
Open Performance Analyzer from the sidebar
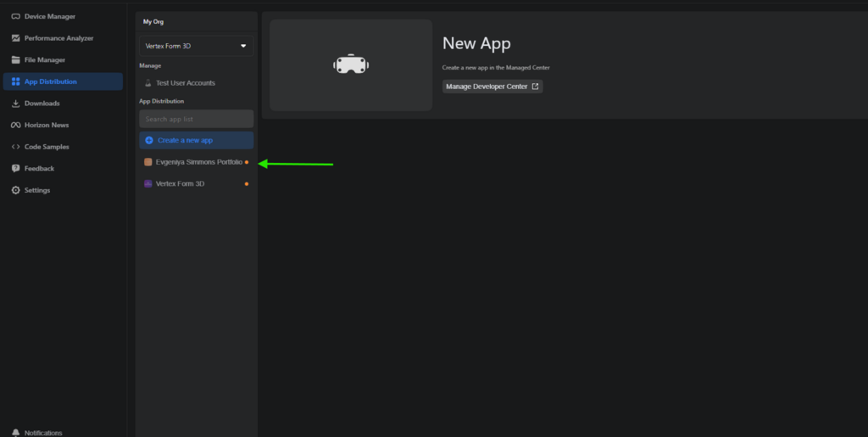point(58,38)
